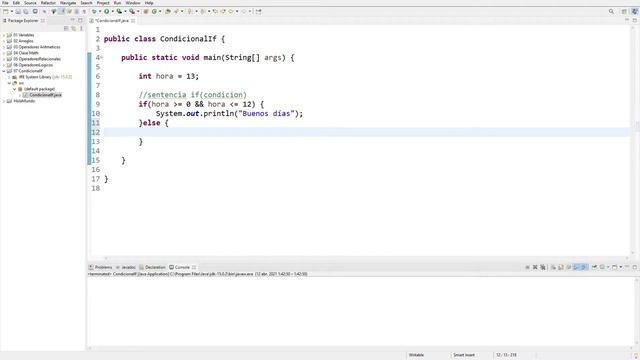Click the "Buenos días" string in code
This screenshot has width=640, height=360.
pos(267,113)
